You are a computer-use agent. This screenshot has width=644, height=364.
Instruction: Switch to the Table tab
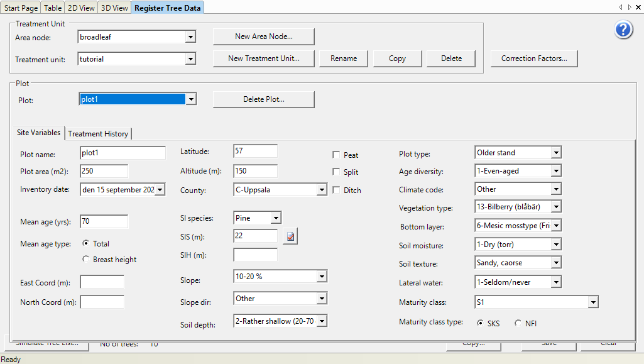tap(53, 8)
